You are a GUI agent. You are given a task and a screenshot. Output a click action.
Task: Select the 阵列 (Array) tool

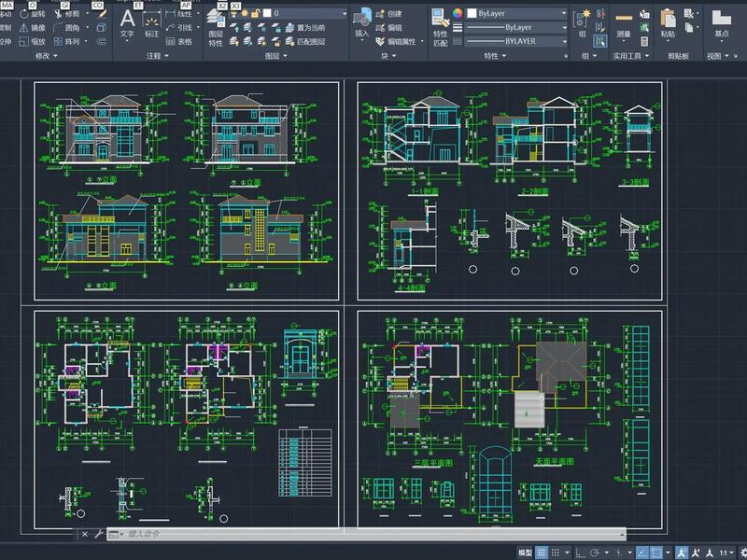pos(65,41)
